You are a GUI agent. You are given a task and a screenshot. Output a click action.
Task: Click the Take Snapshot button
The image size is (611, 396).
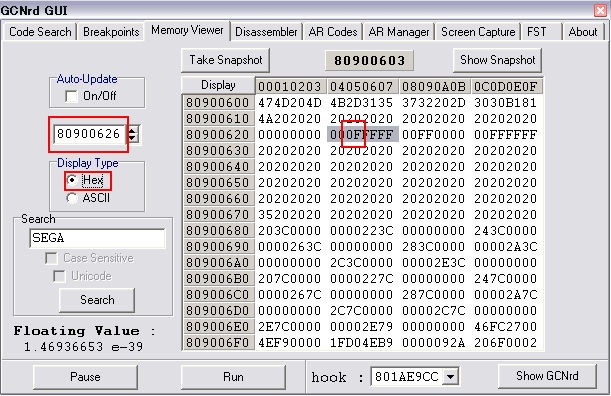(x=226, y=60)
